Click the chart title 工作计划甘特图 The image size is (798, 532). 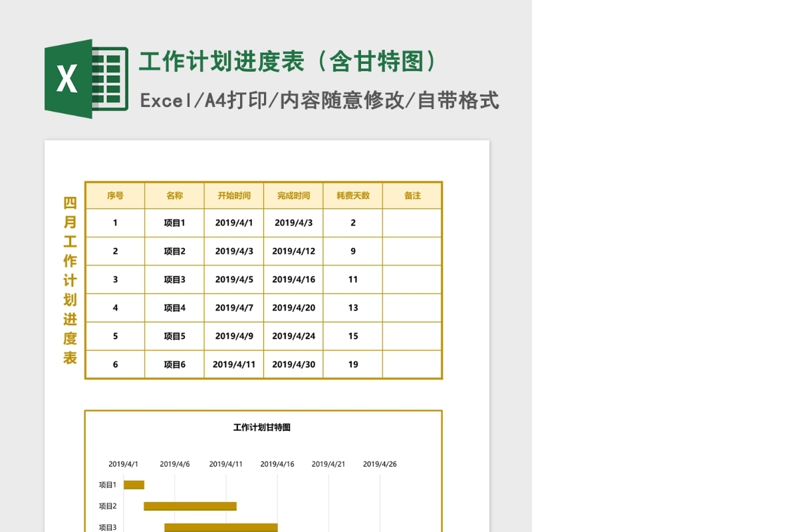tap(262, 428)
